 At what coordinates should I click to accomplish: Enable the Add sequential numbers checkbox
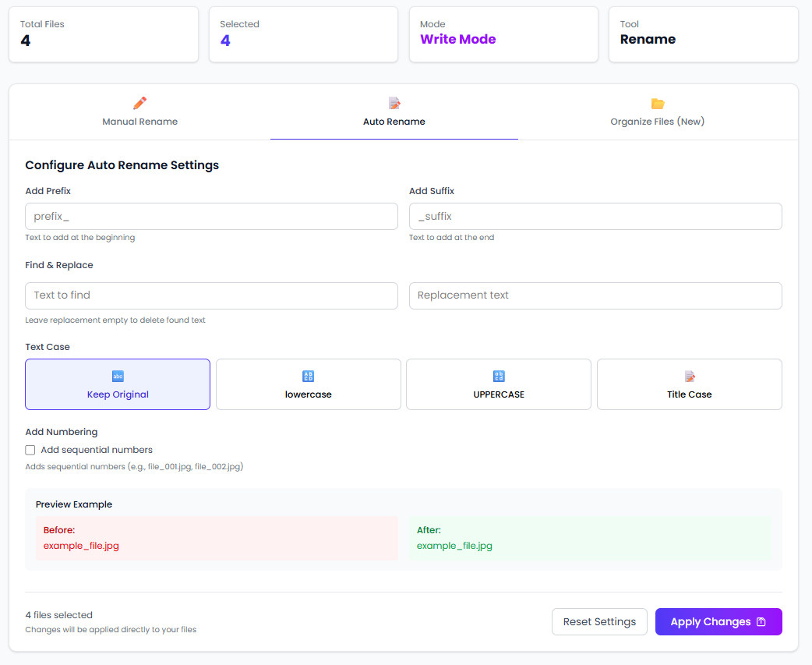30,450
